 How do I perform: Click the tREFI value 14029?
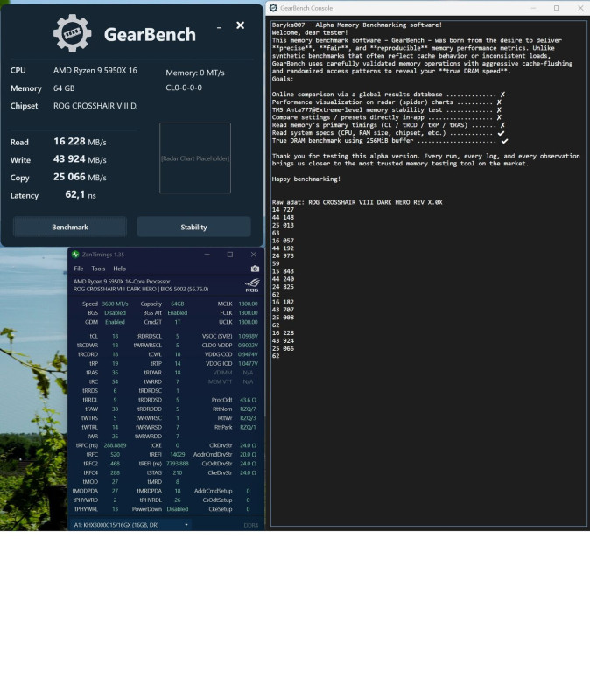pos(178,454)
